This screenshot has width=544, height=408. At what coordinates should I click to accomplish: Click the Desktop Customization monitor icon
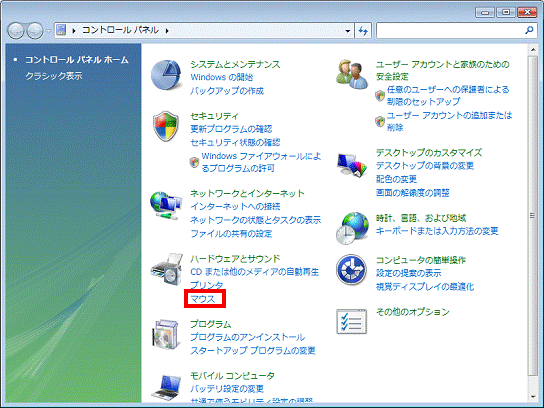352,165
